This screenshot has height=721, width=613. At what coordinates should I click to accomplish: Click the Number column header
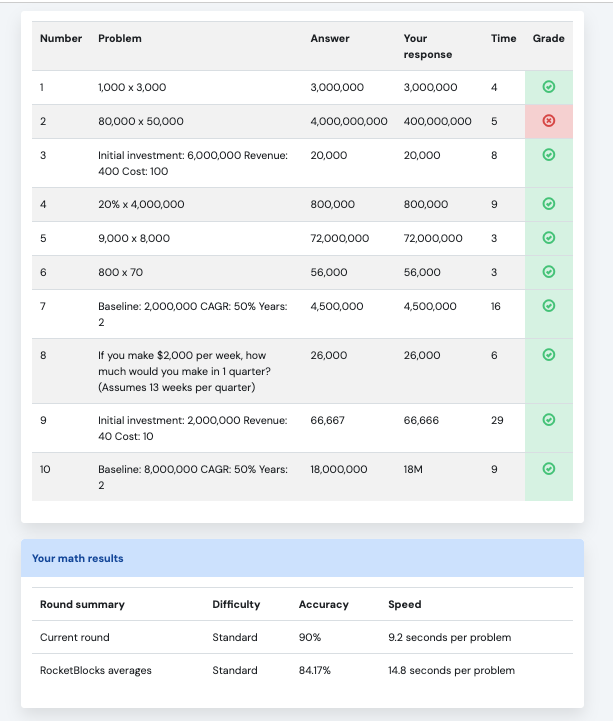click(61, 39)
